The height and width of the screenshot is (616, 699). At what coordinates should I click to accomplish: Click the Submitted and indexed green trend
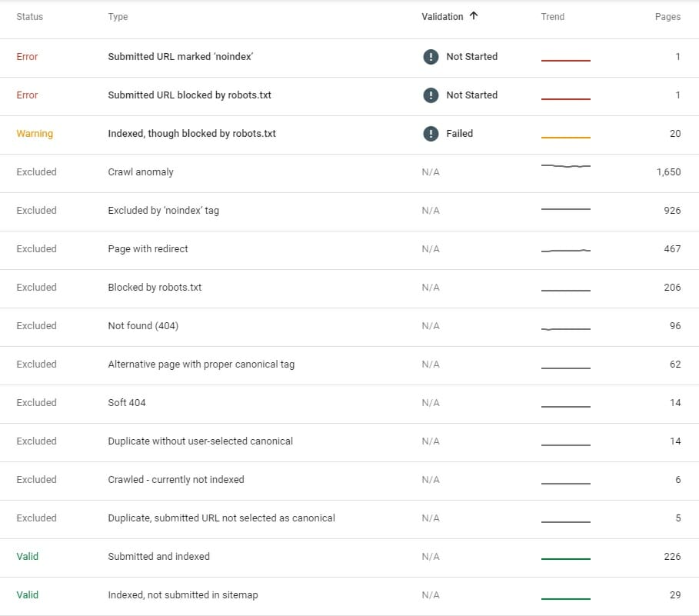coord(565,559)
